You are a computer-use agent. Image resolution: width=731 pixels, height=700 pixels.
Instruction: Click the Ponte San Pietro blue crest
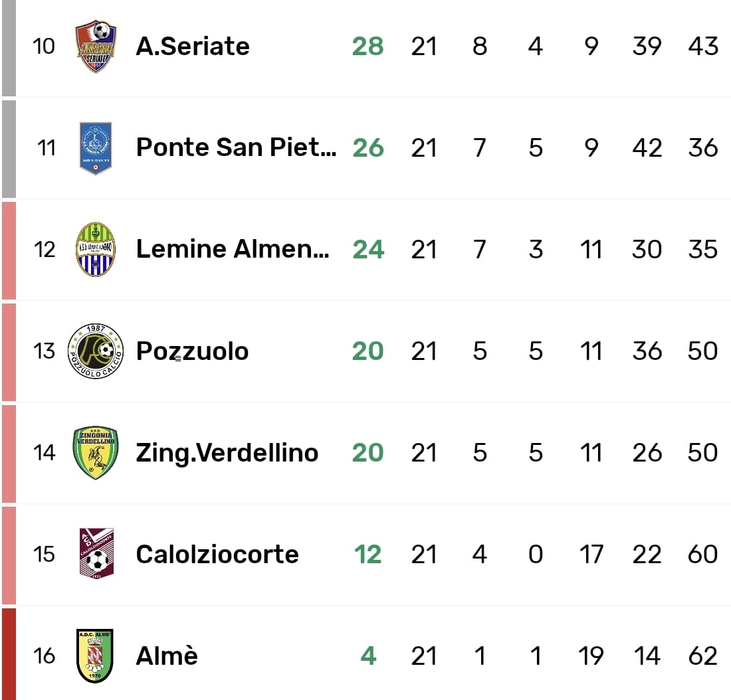pyautogui.click(x=96, y=147)
